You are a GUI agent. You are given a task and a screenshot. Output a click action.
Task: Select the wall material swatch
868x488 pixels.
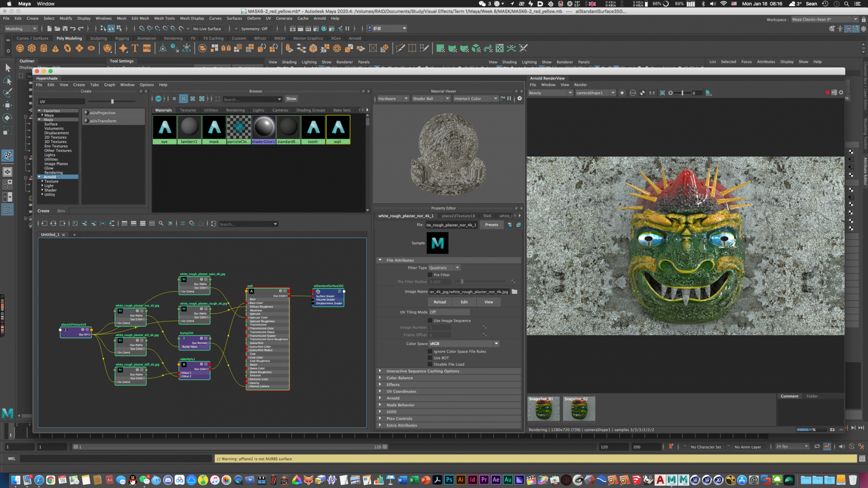click(x=338, y=130)
